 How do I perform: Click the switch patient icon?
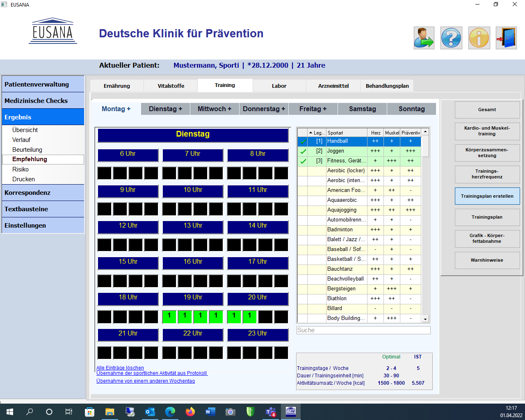[424, 38]
